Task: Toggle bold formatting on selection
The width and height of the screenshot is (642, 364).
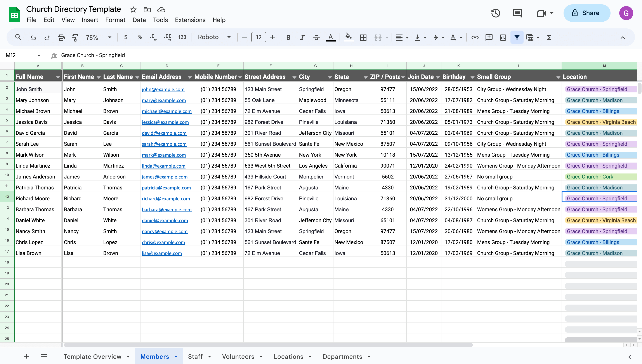Action: [x=288, y=37]
